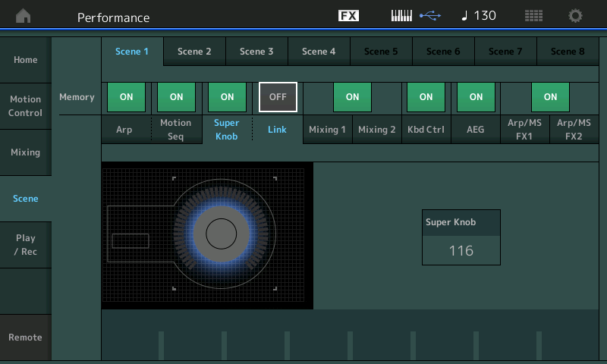This screenshot has width=607, height=364.
Task: Click the Super Knob graphic
Action: coord(220,234)
